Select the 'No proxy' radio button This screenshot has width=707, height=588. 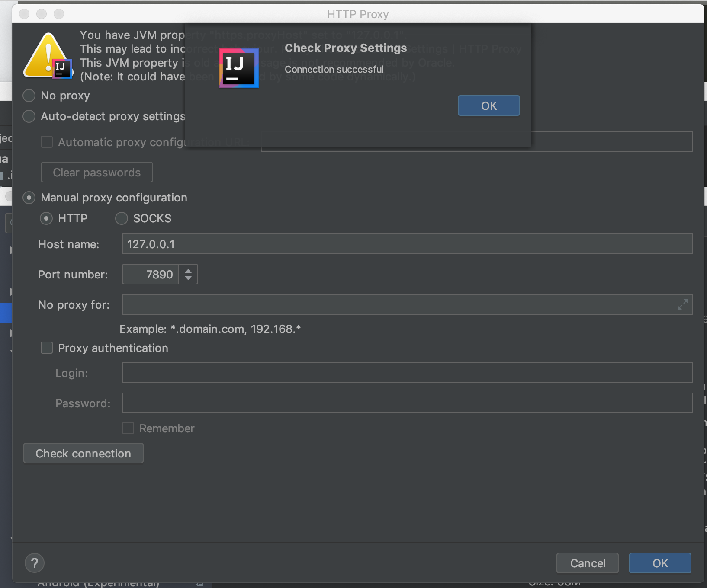pyautogui.click(x=29, y=95)
